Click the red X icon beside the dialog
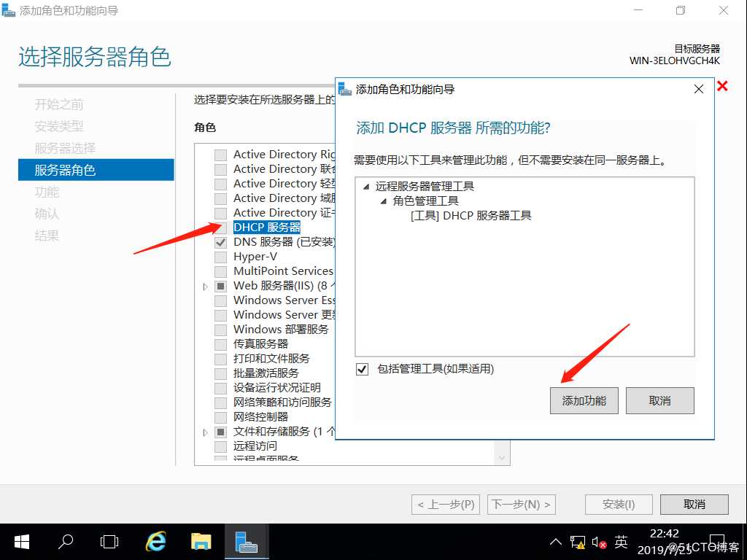The width and height of the screenshot is (747, 560). pos(722,86)
